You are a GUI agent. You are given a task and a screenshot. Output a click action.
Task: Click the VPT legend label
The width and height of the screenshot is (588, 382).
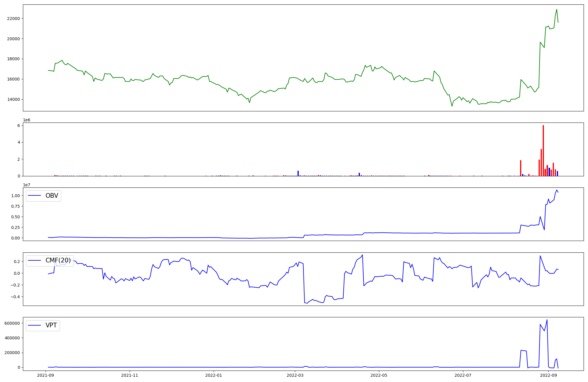[x=51, y=325]
